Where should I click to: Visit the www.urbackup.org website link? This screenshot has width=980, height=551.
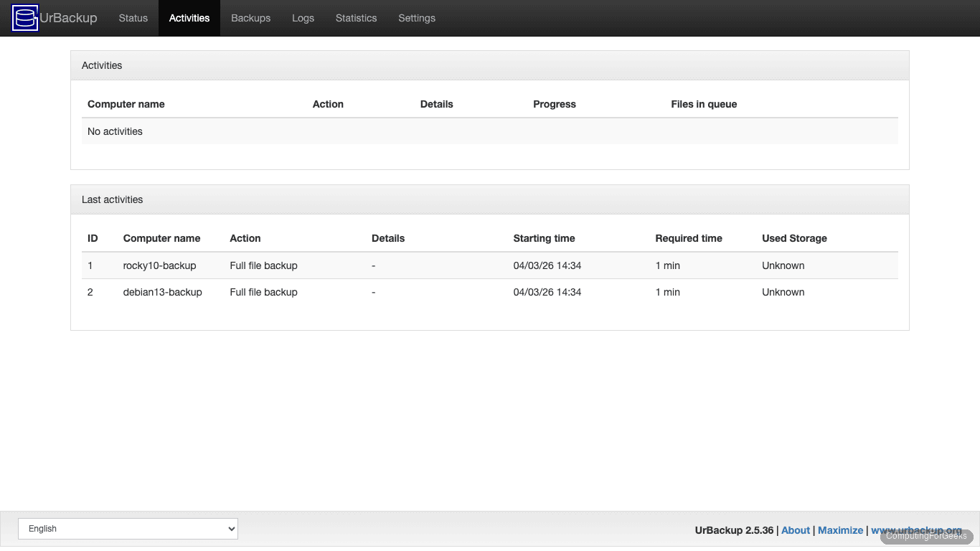pos(917,529)
